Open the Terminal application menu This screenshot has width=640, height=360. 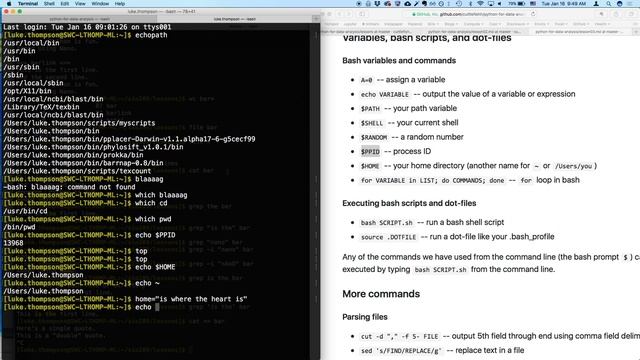(28, 4)
